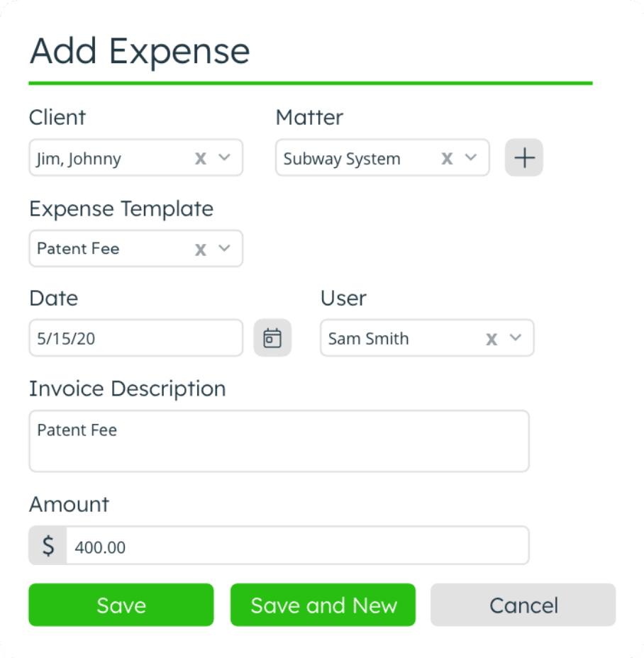Screen dimensions: 644x658
Task: Remove the Patent Fee expense template
Action: (201, 249)
